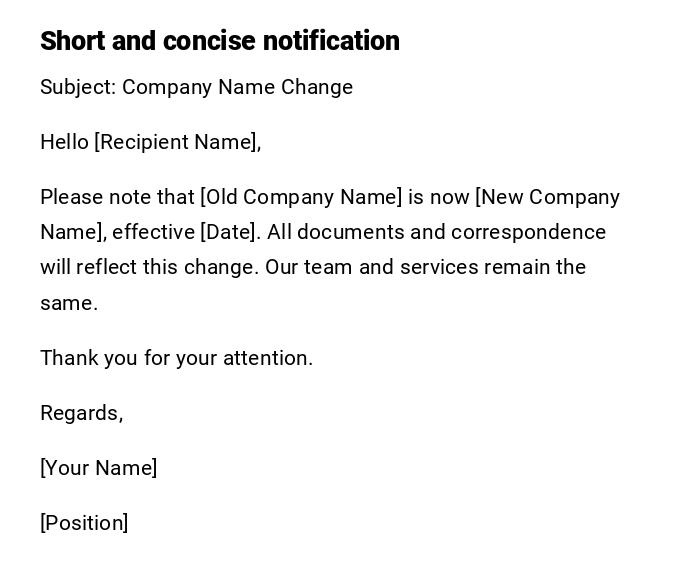Click the word 'Subject:' in the subject line

coord(78,87)
